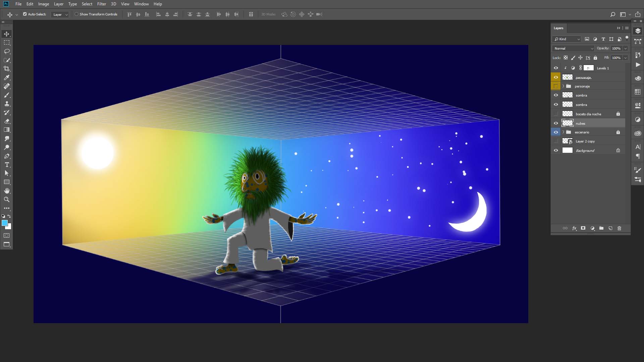The image size is (644, 362).
Task: Click the foreground color swatch
Action: [x=4, y=223]
